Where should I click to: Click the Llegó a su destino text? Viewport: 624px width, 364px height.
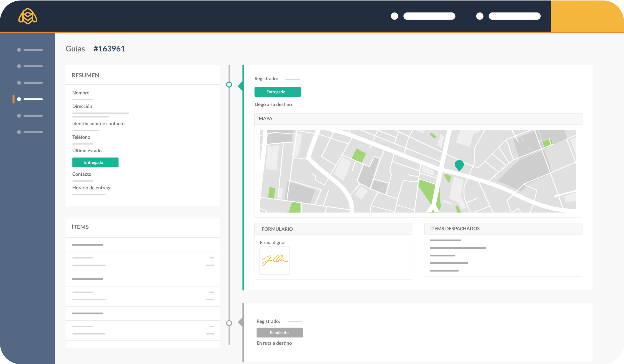[x=273, y=104]
